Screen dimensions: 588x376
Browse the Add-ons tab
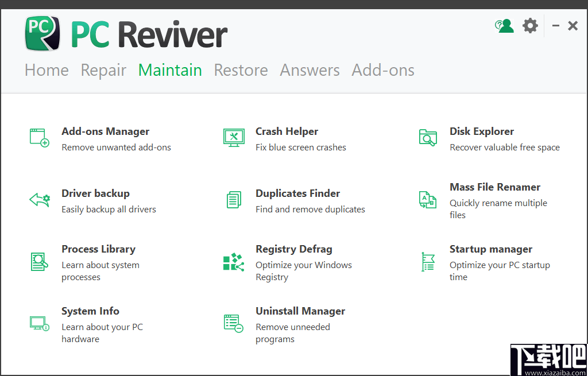click(x=382, y=70)
